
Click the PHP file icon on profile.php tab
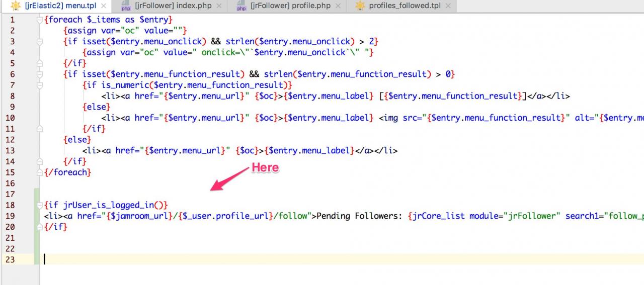241,6
